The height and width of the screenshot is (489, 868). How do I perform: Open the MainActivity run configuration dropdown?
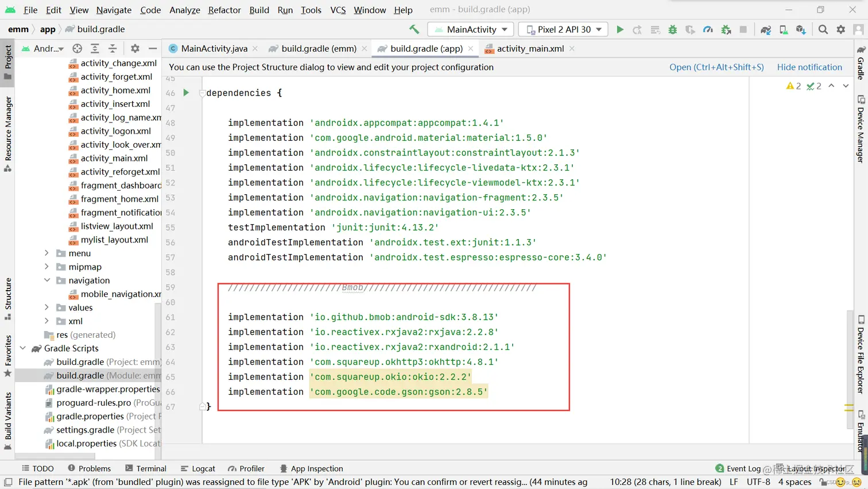471,29
